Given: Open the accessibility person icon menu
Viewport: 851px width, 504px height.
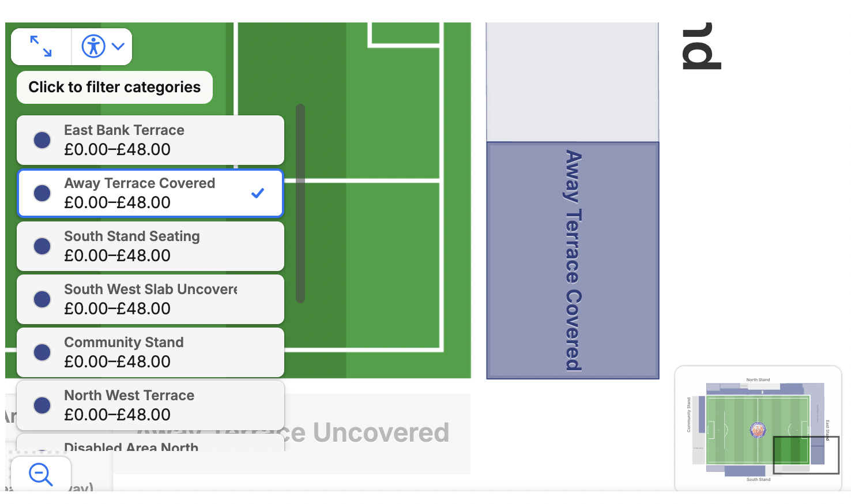Looking at the screenshot, I should pos(93,46).
